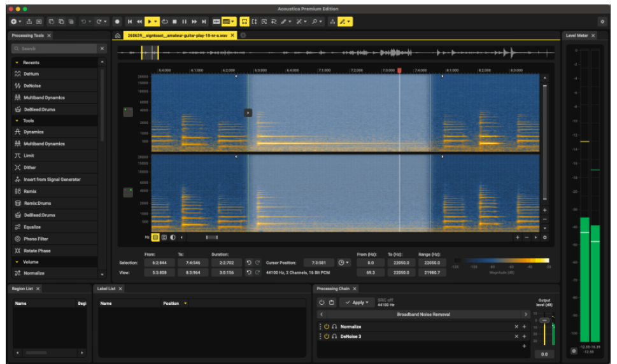Select the guitar wav file tab
Image resolution: width=617 pixels, height=364 pixels.
pos(178,36)
